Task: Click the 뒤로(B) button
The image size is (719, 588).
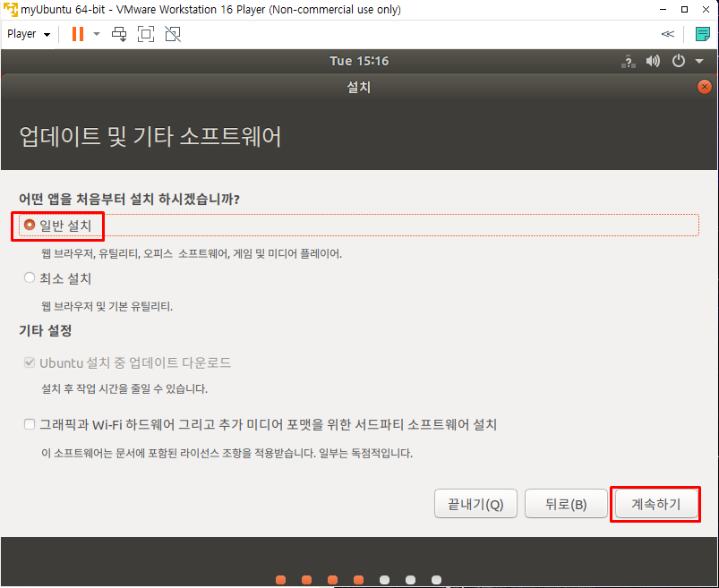Action: [566, 504]
